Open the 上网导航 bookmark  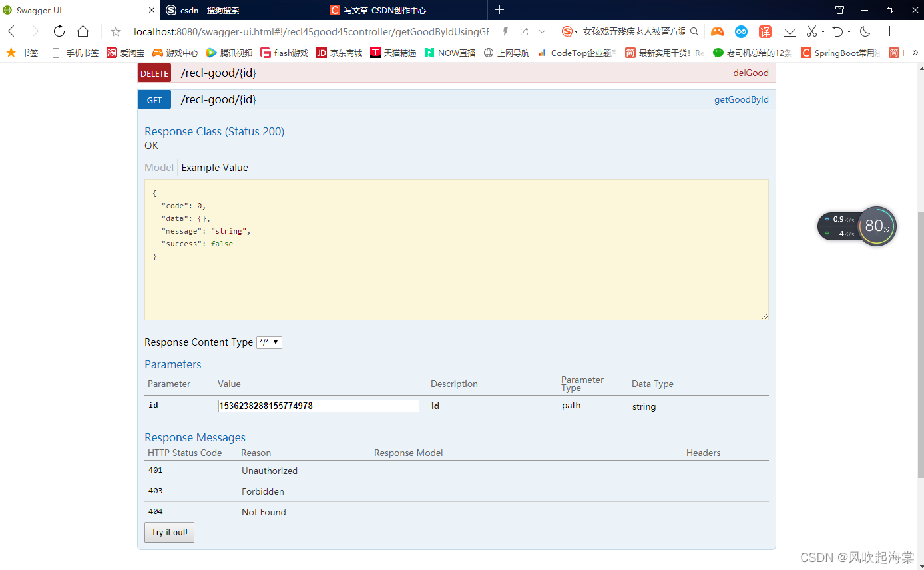tap(507, 53)
